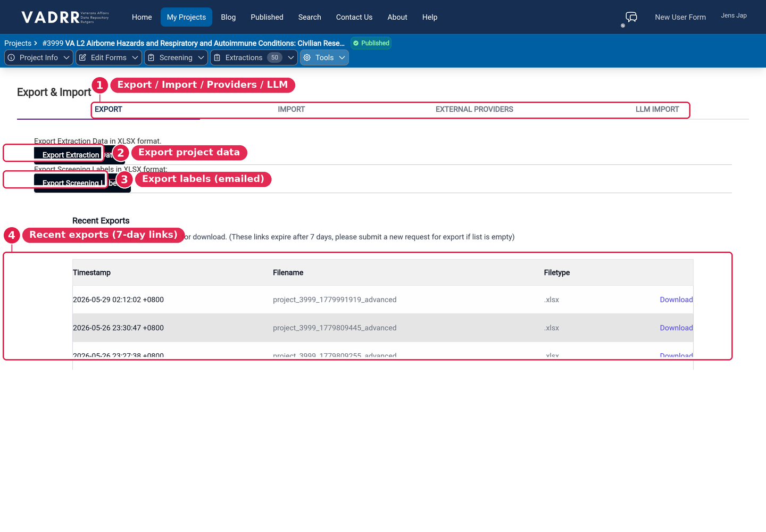
Task: Click the Project Info circle icon
Action: pos(11,57)
